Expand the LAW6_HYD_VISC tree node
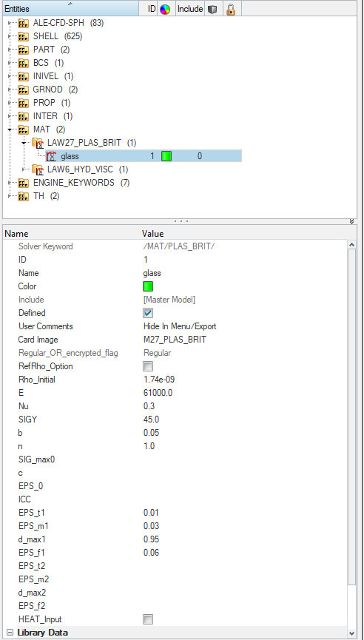This screenshot has width=364, height=640. tap(24, 169)
